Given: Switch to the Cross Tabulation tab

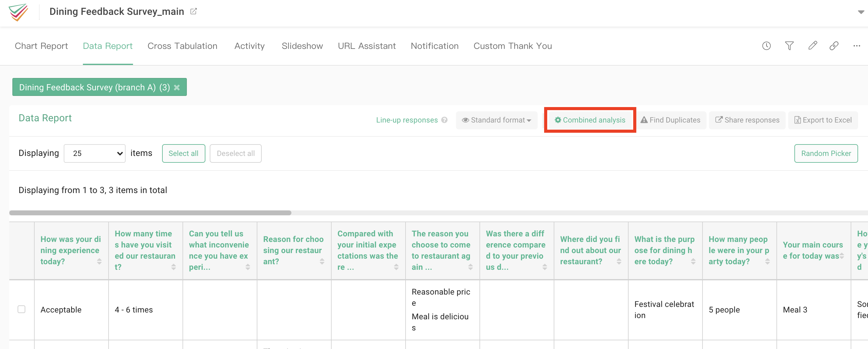Looking at the screenshot, I should coord(182,46).
